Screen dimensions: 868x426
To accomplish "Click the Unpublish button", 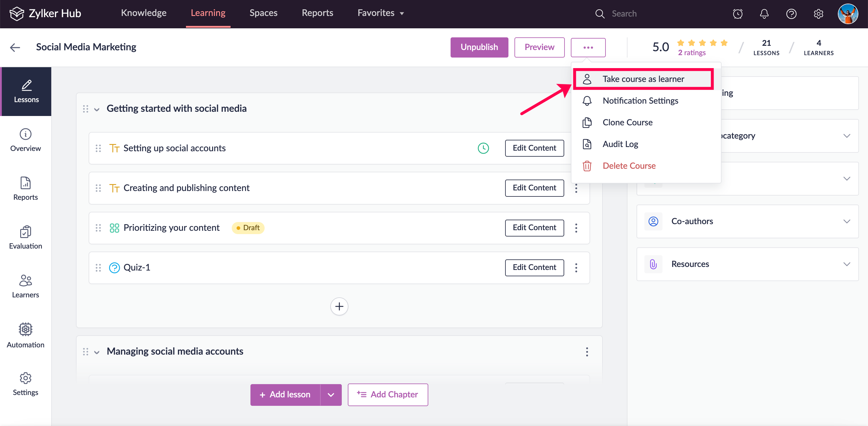I will (x=479, y=47).
